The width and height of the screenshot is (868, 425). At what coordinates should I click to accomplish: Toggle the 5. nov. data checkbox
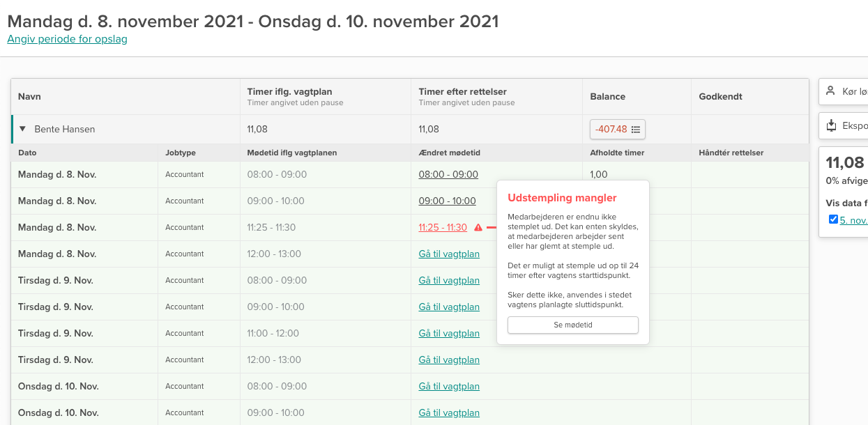click(x=833, y=219)
